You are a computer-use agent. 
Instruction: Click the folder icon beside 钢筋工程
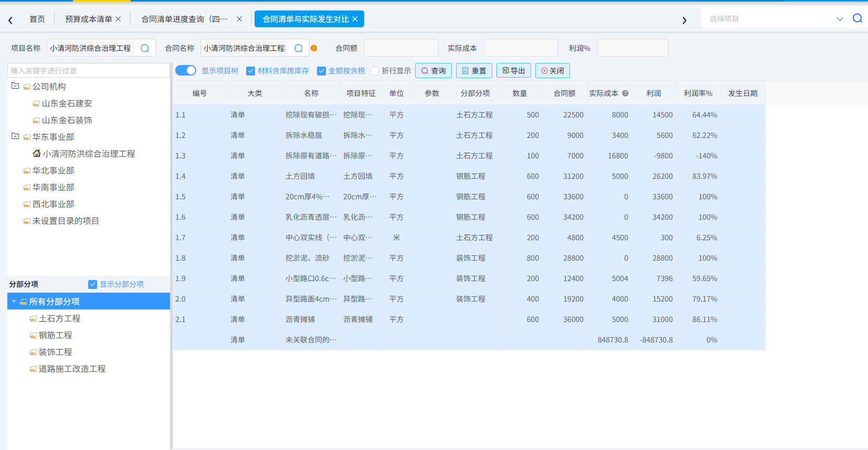(33, 336)
